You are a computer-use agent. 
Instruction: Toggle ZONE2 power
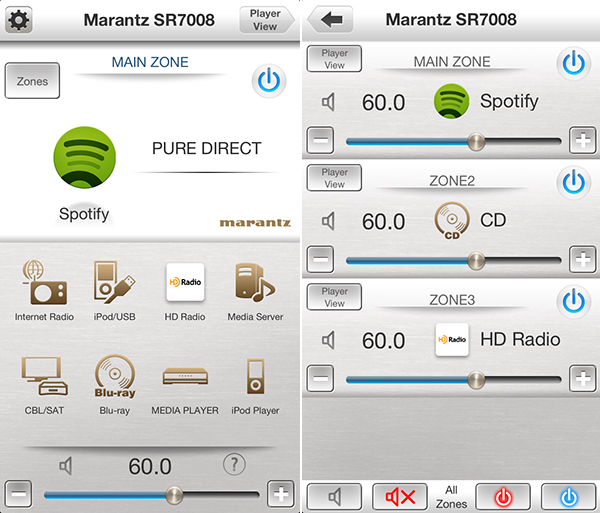coord(573,182)
